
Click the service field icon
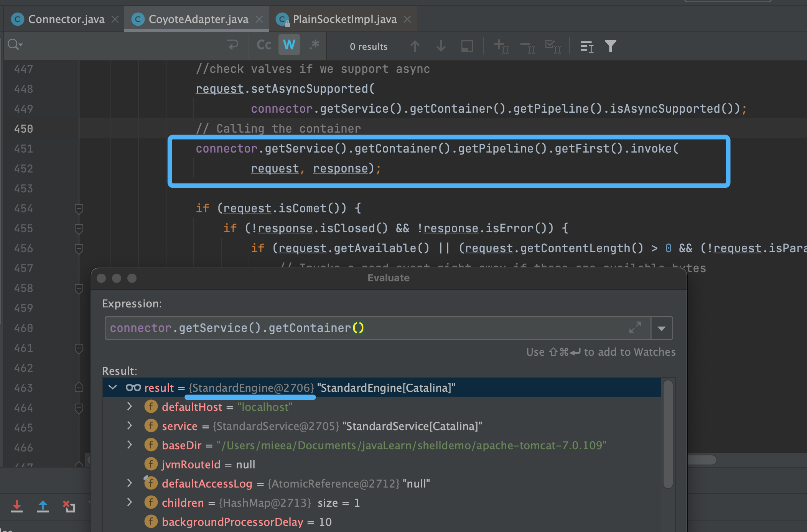pos(151,426)
